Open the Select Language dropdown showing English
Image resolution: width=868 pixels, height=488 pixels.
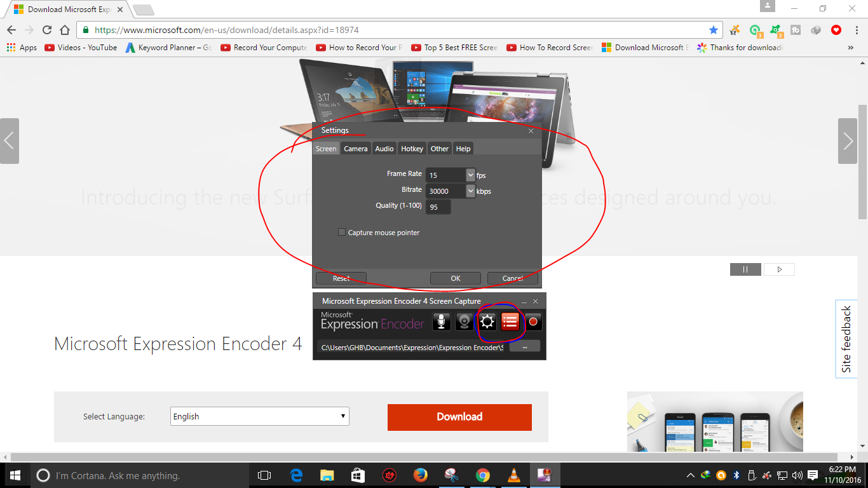pos(260,416)
